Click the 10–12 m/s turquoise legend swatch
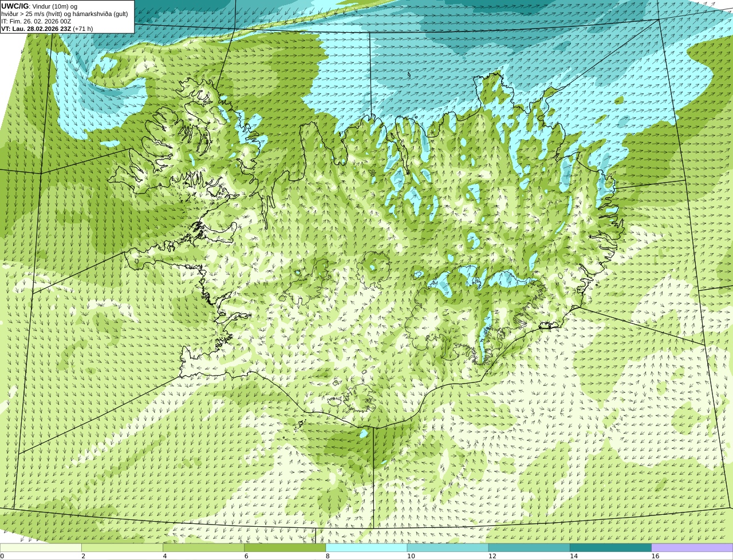Screen dimensions: 733x560 coord(448,547)
